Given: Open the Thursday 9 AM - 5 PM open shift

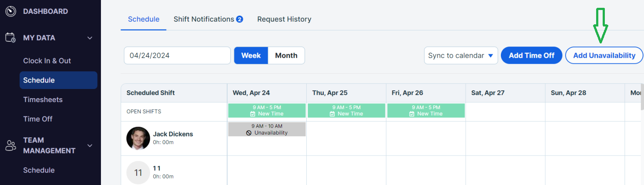Looking at the screenshot, I should coord(346,110).
